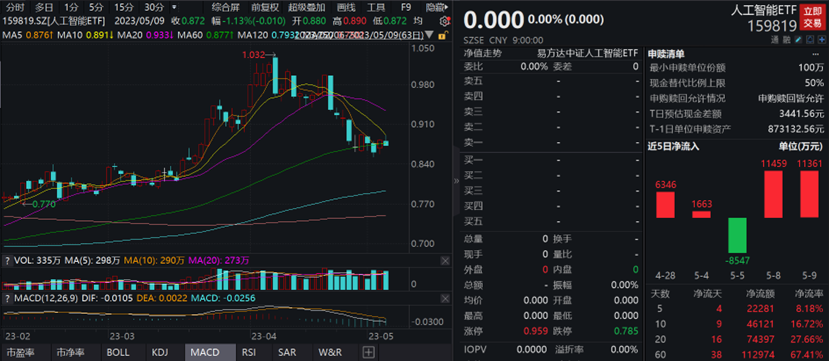Click the 融 tag icon

[787, 40]
